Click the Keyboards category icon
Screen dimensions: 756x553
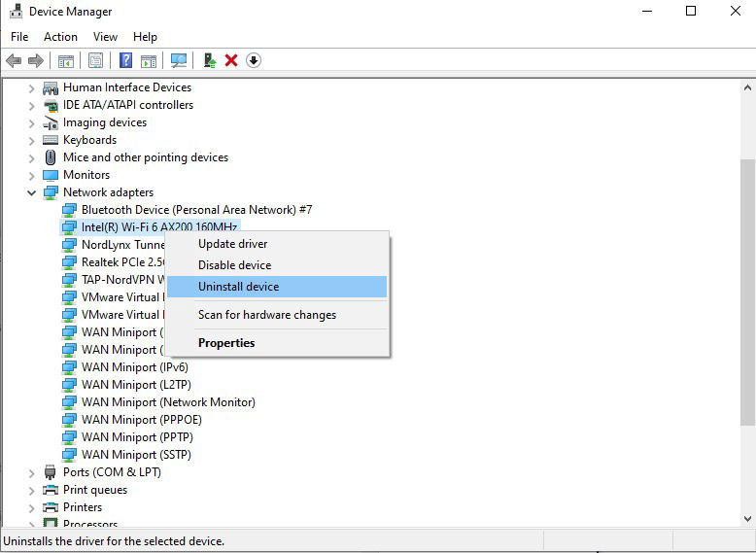point(51,140)
